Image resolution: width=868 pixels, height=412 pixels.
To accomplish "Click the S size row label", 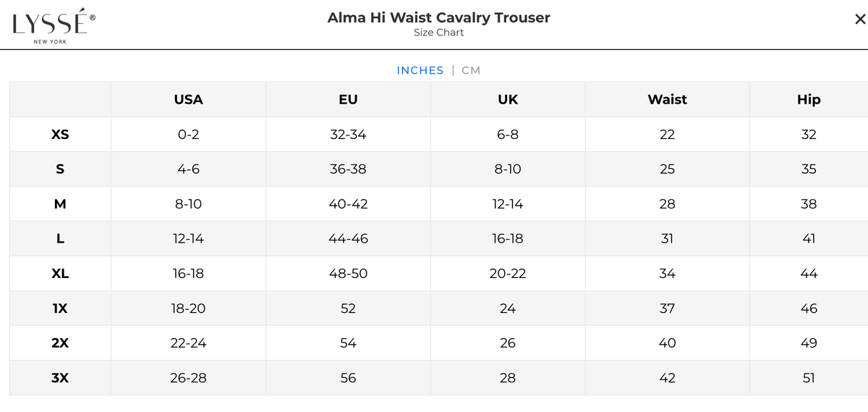I will point(60,169).
